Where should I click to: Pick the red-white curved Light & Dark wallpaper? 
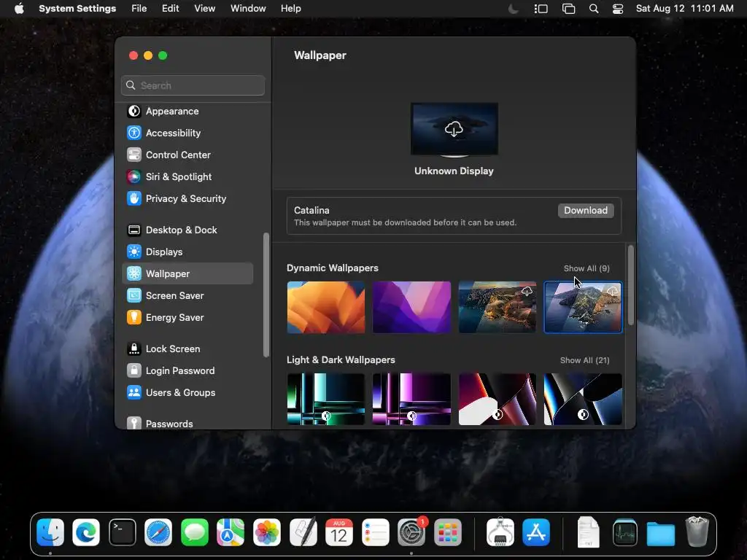tap(498, 399)
